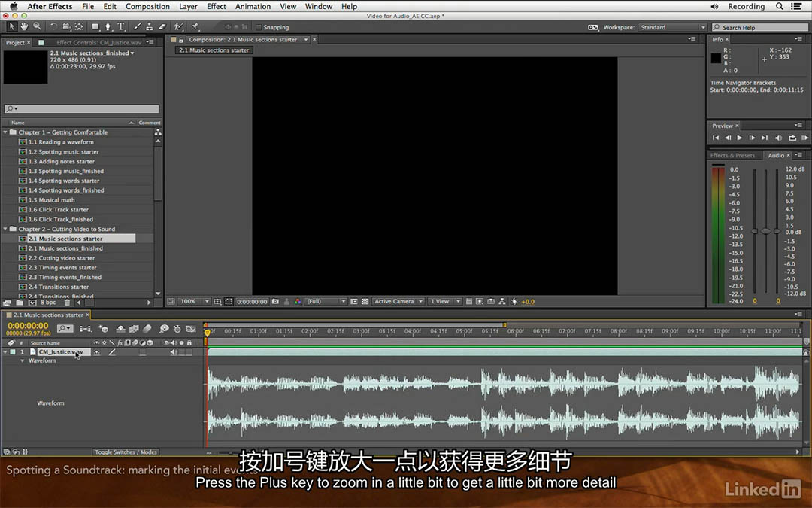The width and height of the screenshot is (812, 508).
Task: Select the Rectangle shape tool
Action: click(x=95, y=26)
